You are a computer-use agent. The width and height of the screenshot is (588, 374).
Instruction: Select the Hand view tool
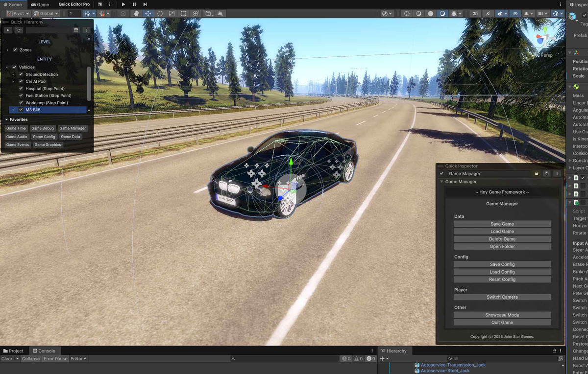point(136,13)
